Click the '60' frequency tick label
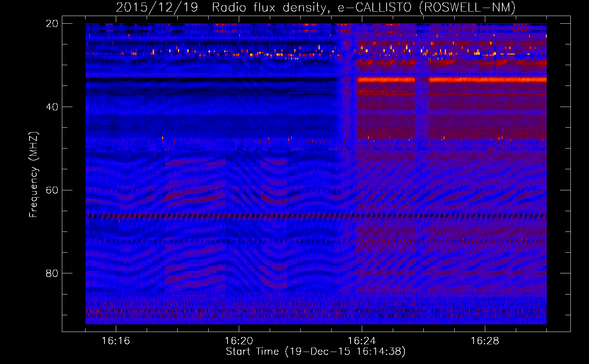Viewport: 589px width, 364px height. click(52, 190)
